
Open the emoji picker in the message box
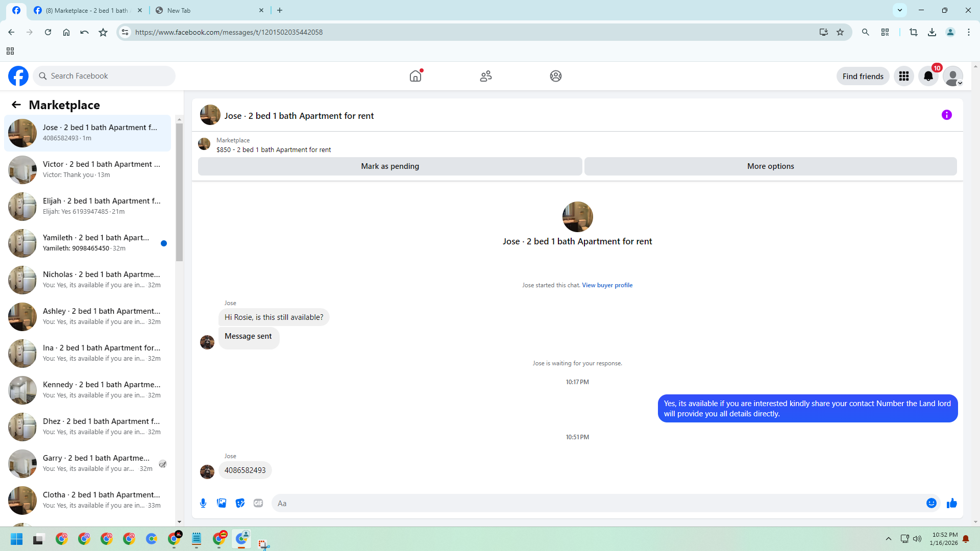point(931,503)
